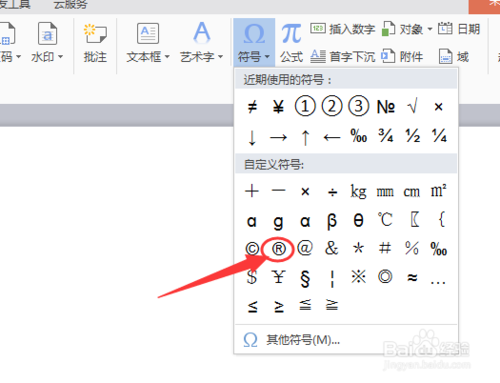
Task: Insert the right arrow → symbol
Action: click(x=278, y=137)
